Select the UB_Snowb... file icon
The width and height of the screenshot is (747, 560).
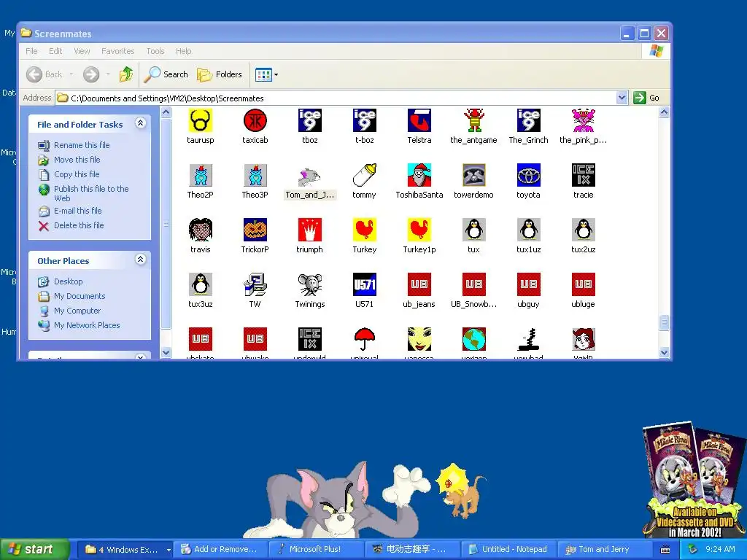pyautogui.click(x=474, y=285)
